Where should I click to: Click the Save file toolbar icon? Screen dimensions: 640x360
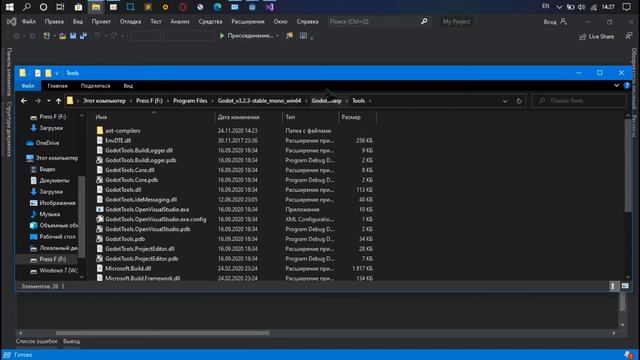(73, 36)
